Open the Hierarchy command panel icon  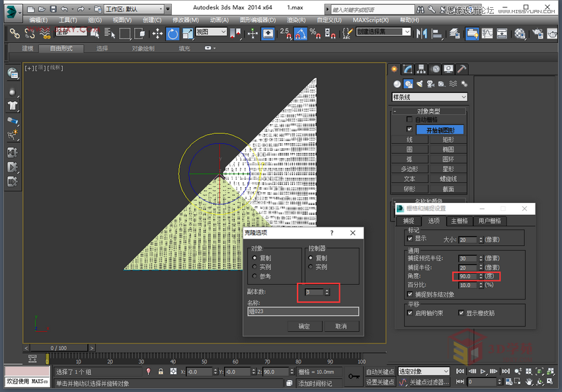point(421,69)
